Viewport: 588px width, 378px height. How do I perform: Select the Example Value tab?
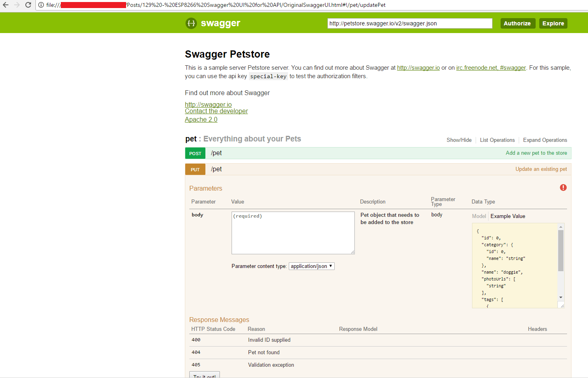click(507, 216)
